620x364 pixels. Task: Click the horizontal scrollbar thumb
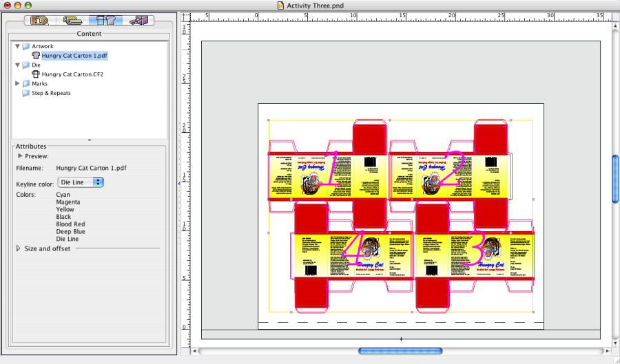pyautogui.click(x=400, y=351)
